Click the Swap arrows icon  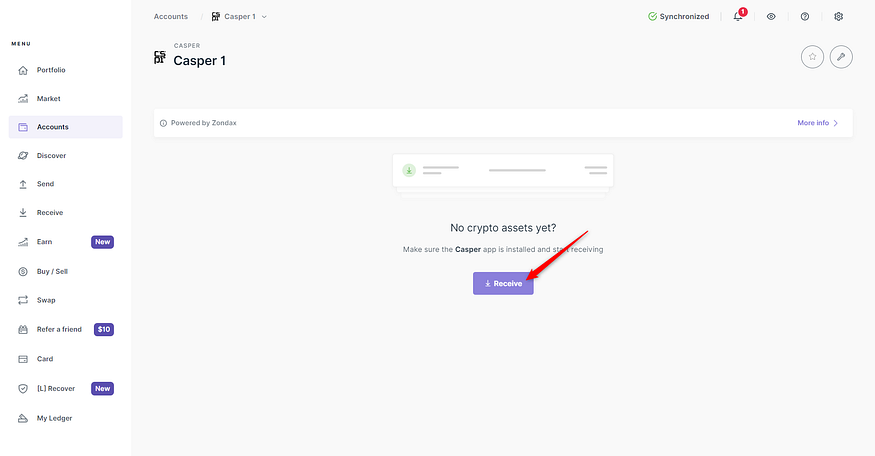coord(23,300)
